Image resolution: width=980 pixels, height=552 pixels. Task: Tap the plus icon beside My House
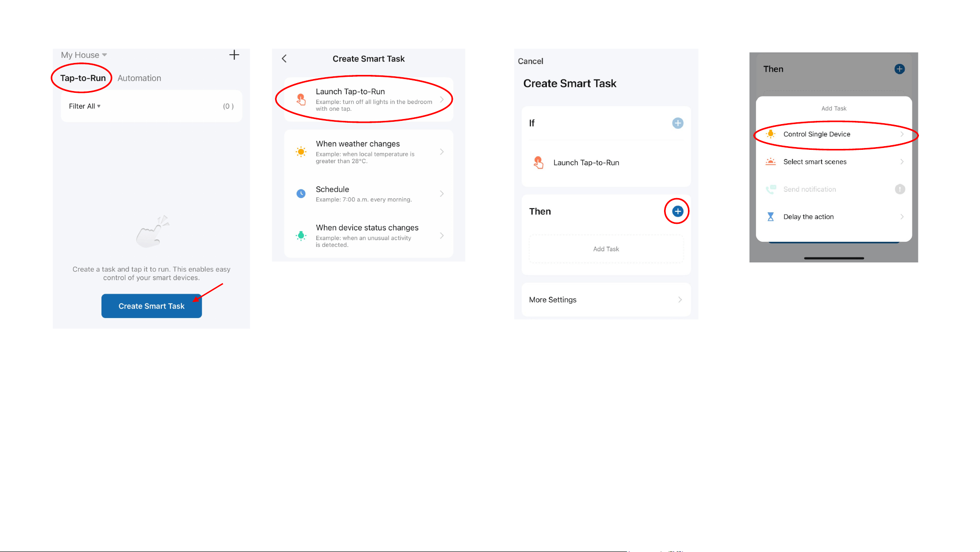(x=234, y=55)
